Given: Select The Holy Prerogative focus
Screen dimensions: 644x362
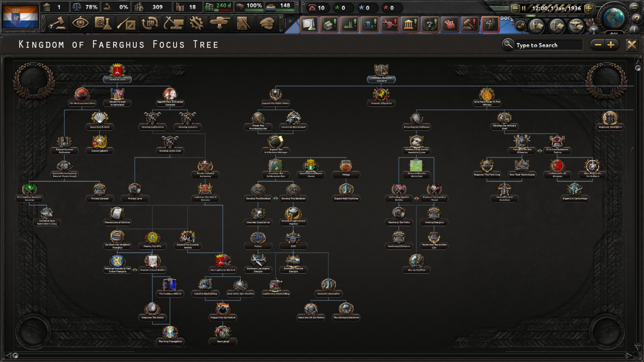Looking at the screenshot, I should point(170,335).
